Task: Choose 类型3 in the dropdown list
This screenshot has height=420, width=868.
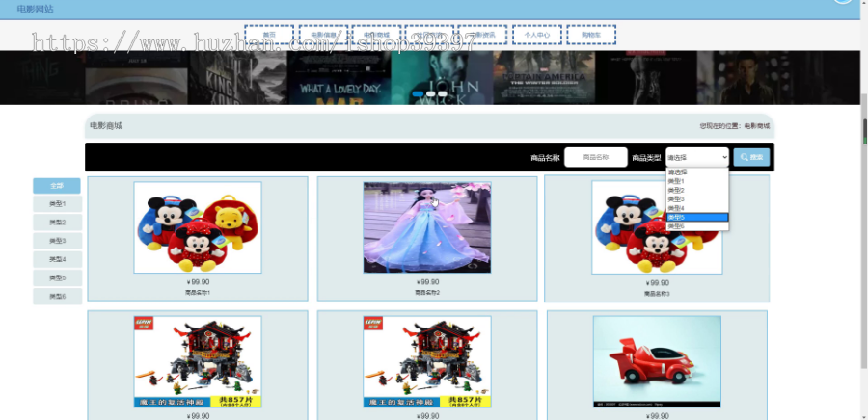Action: click(697, 199)
